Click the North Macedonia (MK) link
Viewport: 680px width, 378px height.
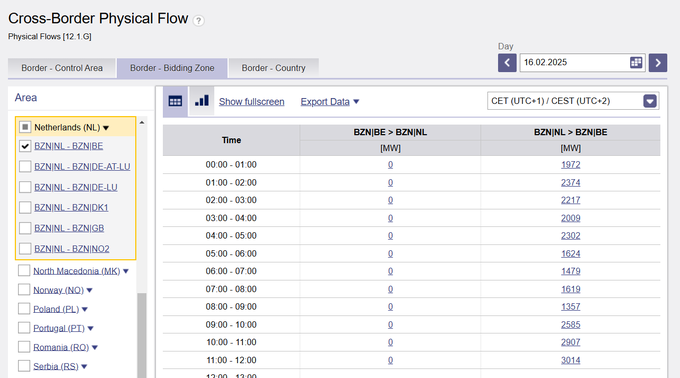point(77,271)
